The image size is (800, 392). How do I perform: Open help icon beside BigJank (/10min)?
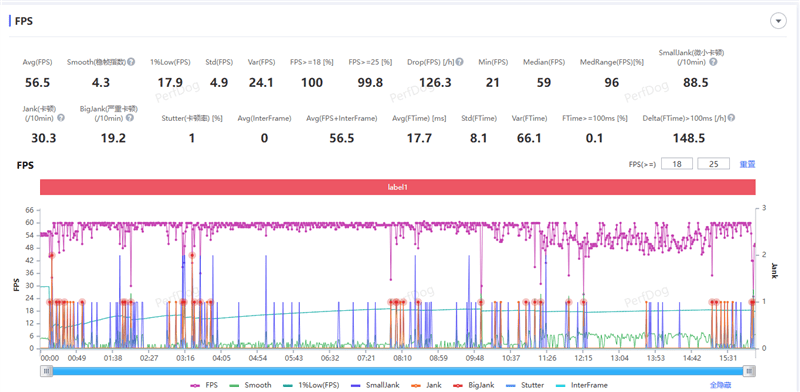pyautogui.click(x=130, y=118)
